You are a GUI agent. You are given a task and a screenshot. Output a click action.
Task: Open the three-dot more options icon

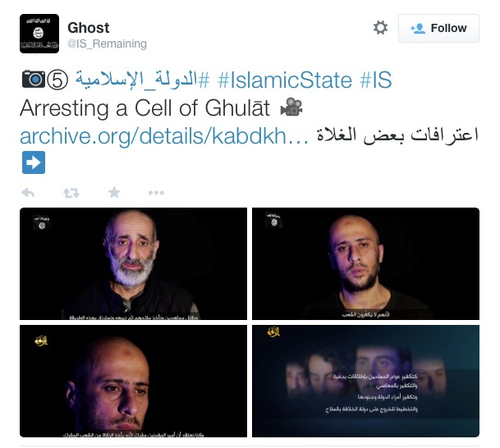click(156, 193)
